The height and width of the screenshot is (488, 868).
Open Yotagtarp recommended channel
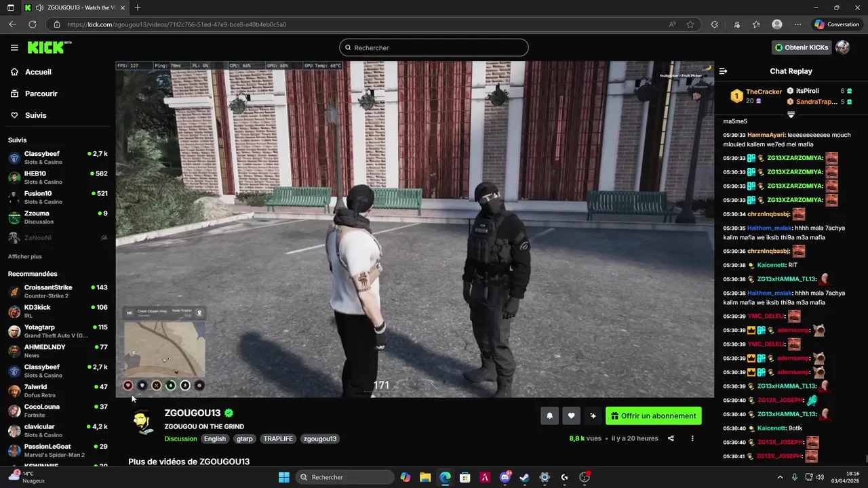(x=58, y=331)
